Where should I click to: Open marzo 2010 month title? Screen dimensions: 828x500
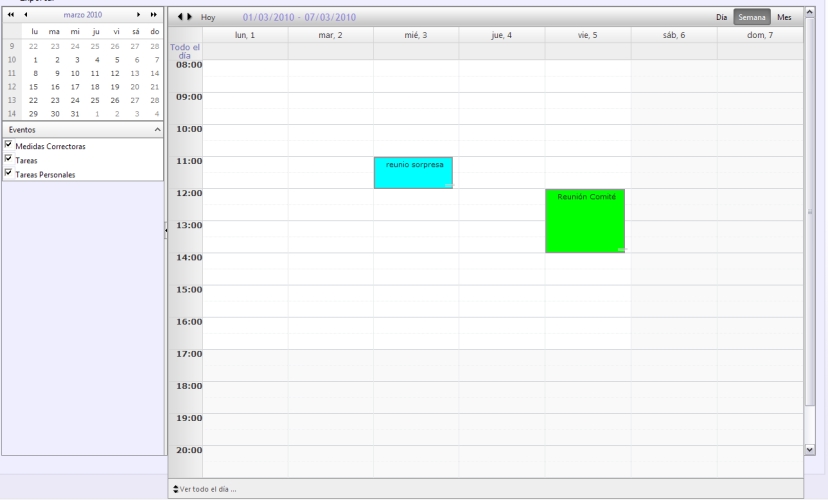click(83, 15)
